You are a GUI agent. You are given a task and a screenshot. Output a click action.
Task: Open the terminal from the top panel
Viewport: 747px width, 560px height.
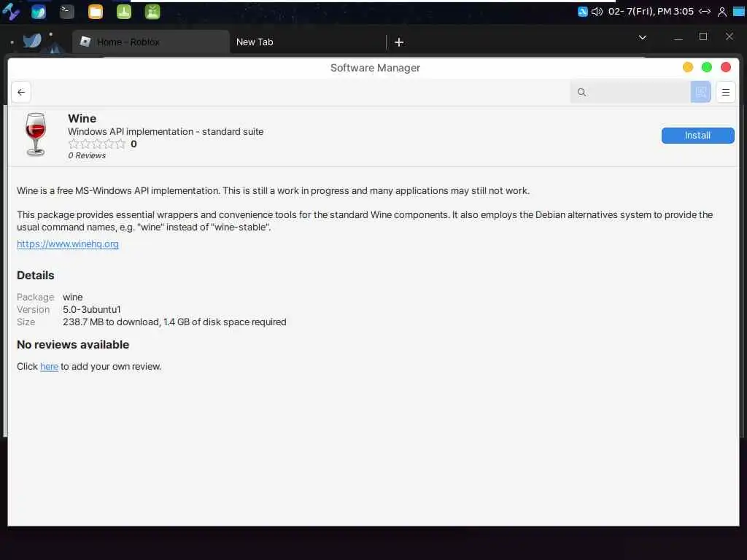click(x=66, y=12)
